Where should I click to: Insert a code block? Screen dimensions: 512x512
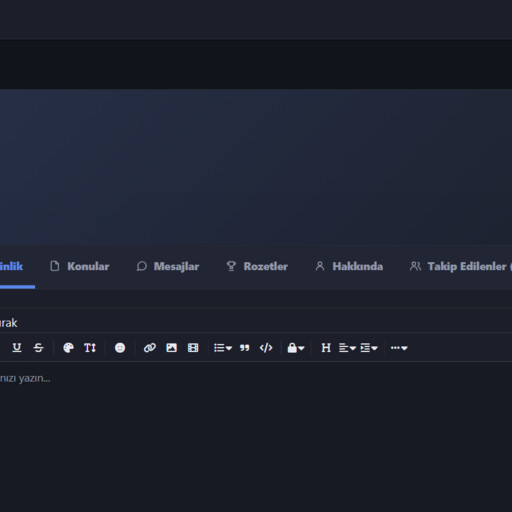(x=266, y=348)
